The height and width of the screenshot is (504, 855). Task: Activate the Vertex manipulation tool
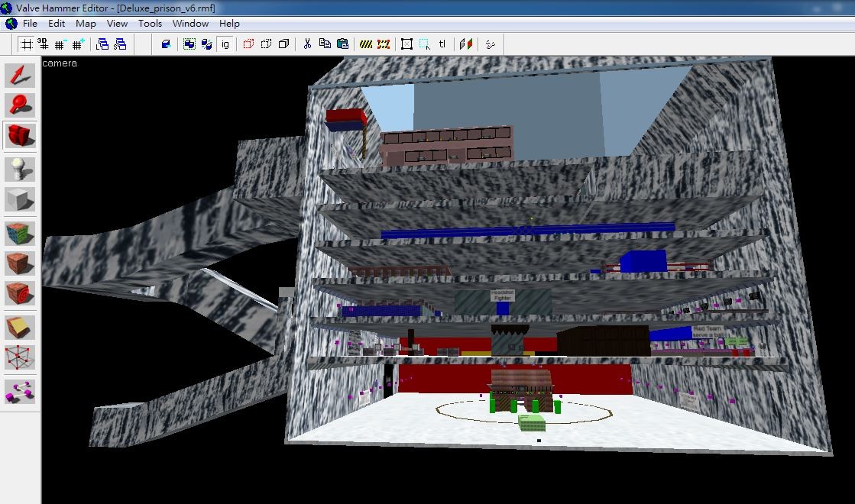20,357
